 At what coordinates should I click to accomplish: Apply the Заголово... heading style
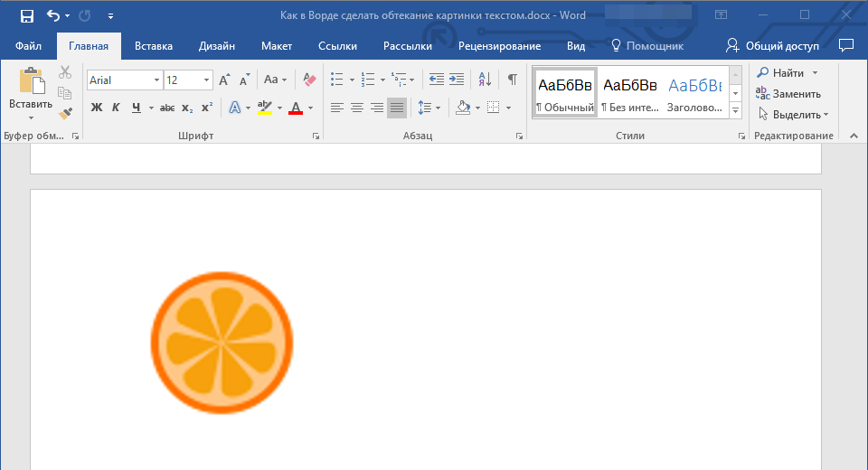tap(694, 92)
